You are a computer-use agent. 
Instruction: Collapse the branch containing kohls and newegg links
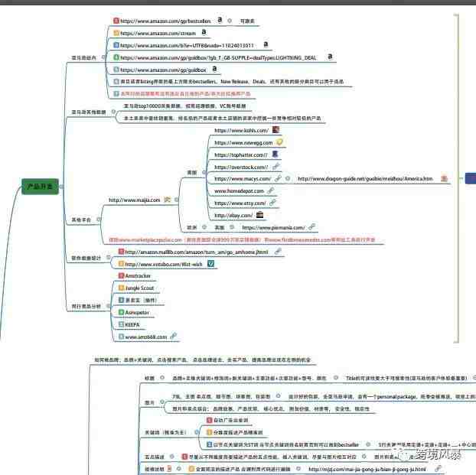coord(204,172)
